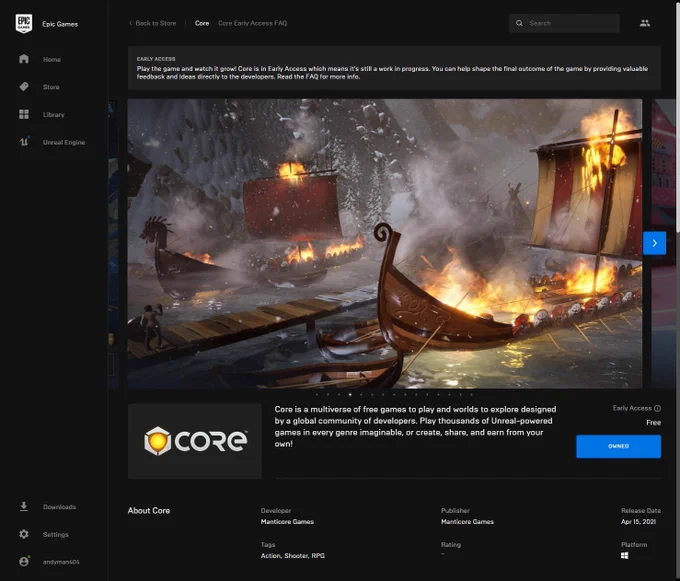Click the burning Viking ships screenshot
680x581 pixels.
point(385,244)
